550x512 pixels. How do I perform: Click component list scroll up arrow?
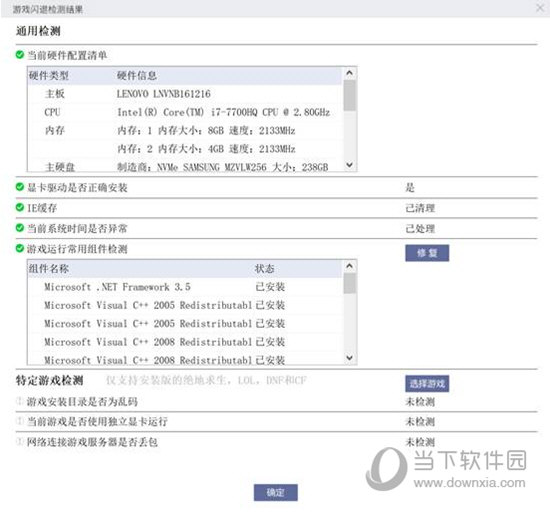coord(349,266)
